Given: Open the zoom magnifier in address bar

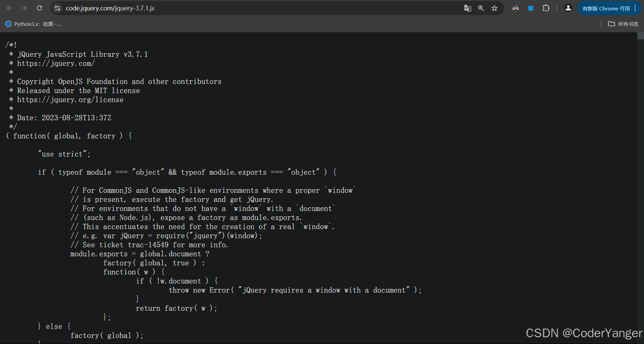Looking at the screenshot, I should click(x=481, y=8).
